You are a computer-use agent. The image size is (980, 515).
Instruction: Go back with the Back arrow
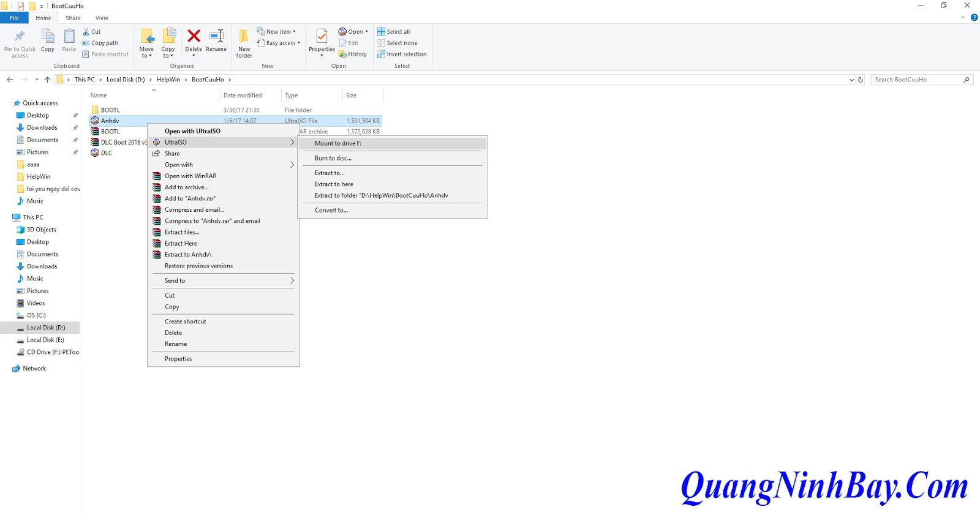(x=10, y=80)
